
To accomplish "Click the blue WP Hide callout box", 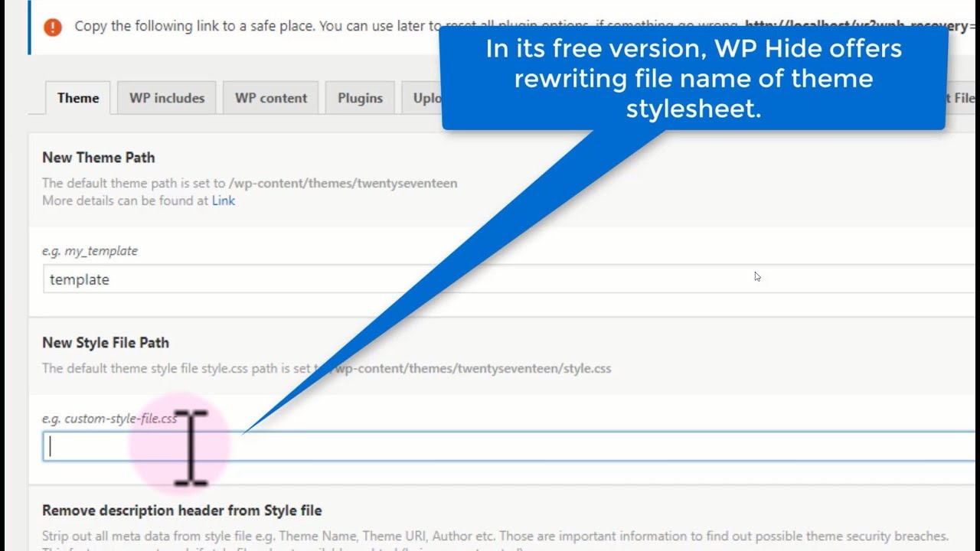I will 693,78.
